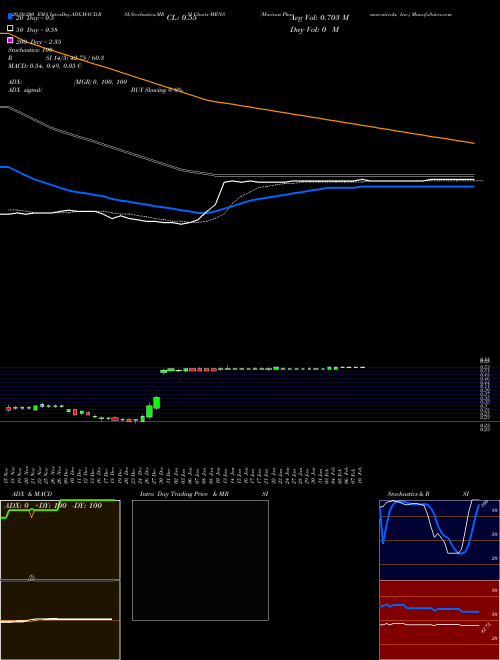Click the 'ADX: 0 +DY: 100 -DY: 100' readout
The width and height of the screenshot is (500, 660).
[x=53, y=506]
